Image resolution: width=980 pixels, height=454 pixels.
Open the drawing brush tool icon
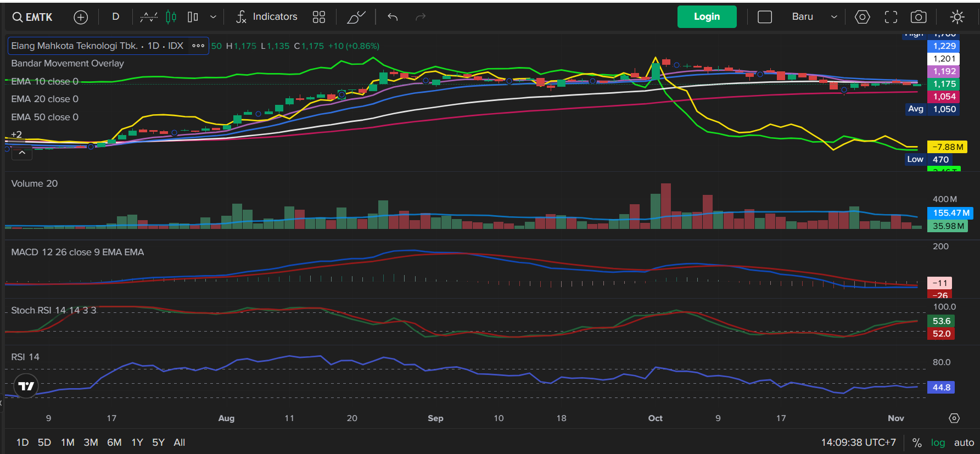click(x=356, y=17)
